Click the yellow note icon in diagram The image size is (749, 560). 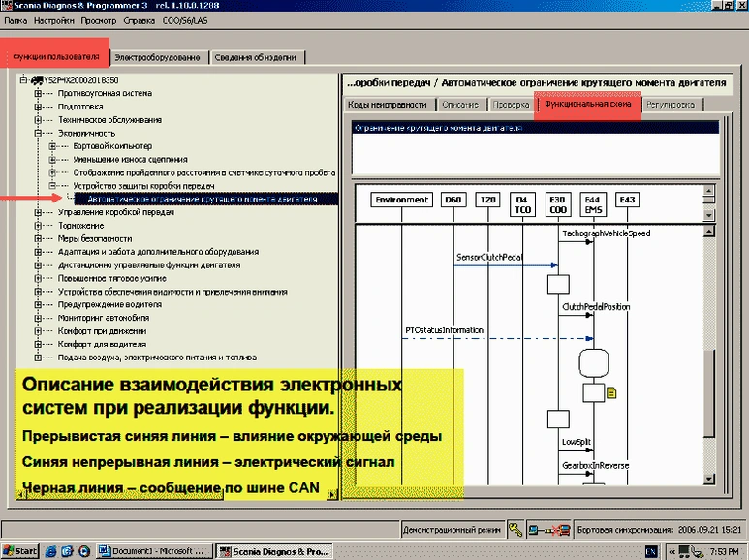(611, 392)
